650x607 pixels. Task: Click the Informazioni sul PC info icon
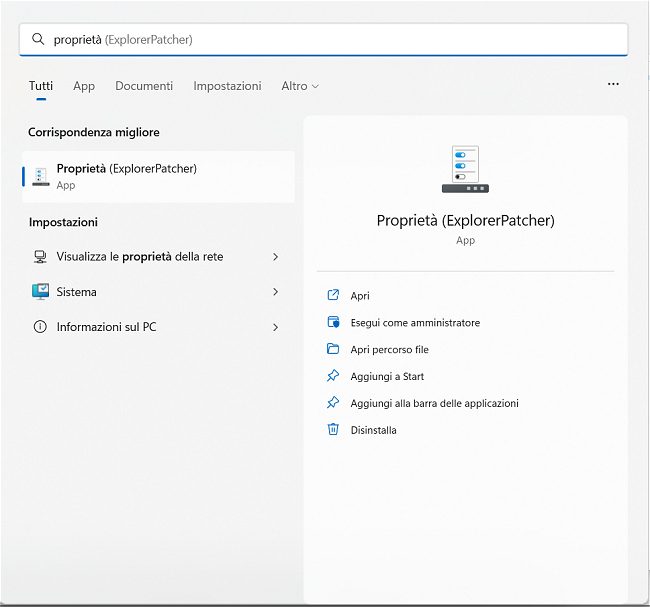point(40,327)
